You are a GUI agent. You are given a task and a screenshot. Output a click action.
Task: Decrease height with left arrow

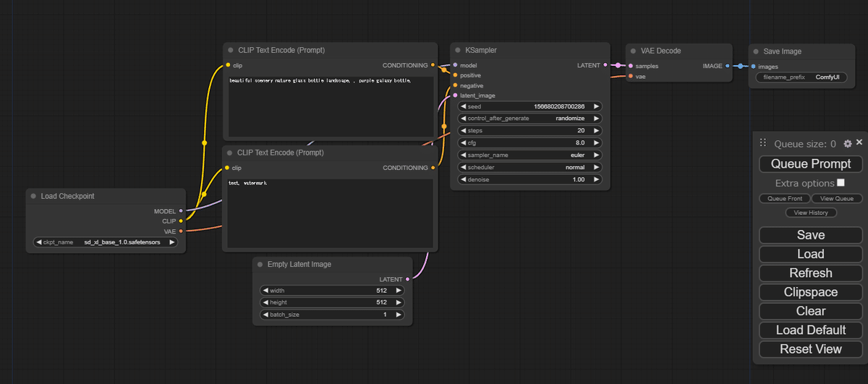(x=265, y=302)
